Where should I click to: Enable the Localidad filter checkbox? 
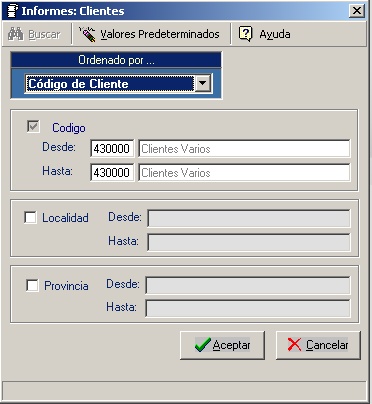[30, 218]
